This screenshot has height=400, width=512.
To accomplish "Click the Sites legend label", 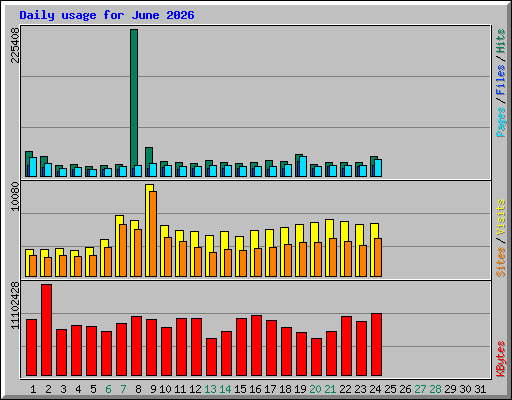I will click(501, 262).
